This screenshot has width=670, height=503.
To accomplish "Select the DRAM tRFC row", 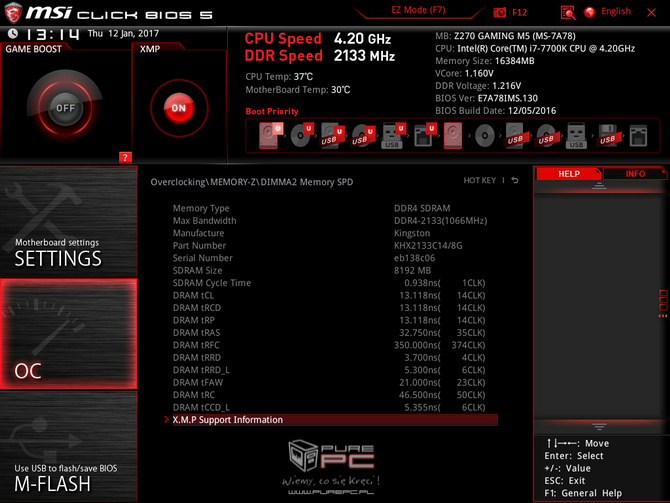I will 335,345.
